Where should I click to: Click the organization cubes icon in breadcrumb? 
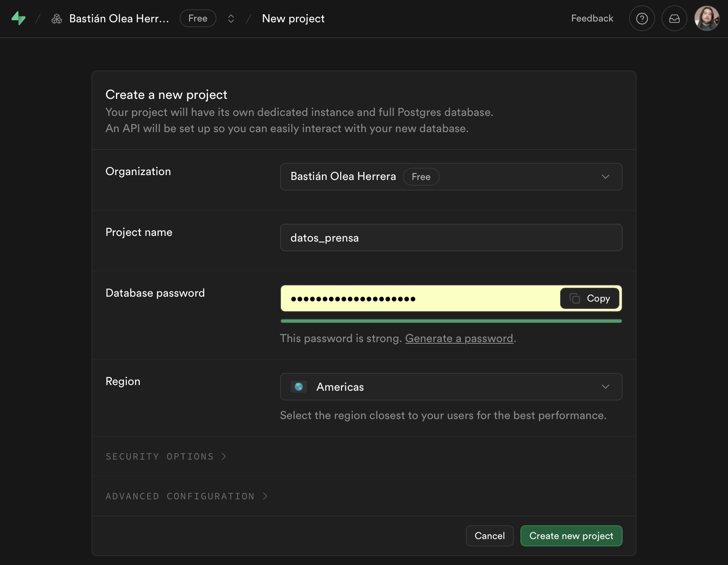(57, 19)
